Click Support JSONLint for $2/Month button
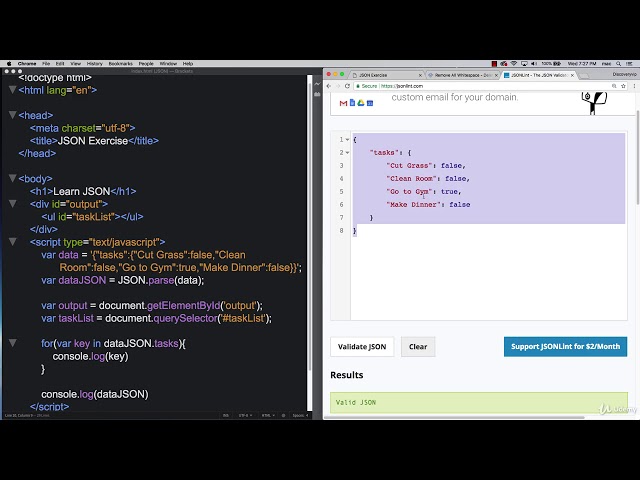 tap(565, 347)
